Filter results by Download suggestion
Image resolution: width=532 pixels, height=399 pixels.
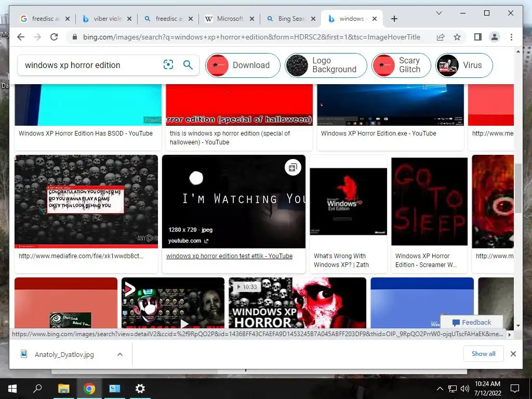(x=243, y=65)
